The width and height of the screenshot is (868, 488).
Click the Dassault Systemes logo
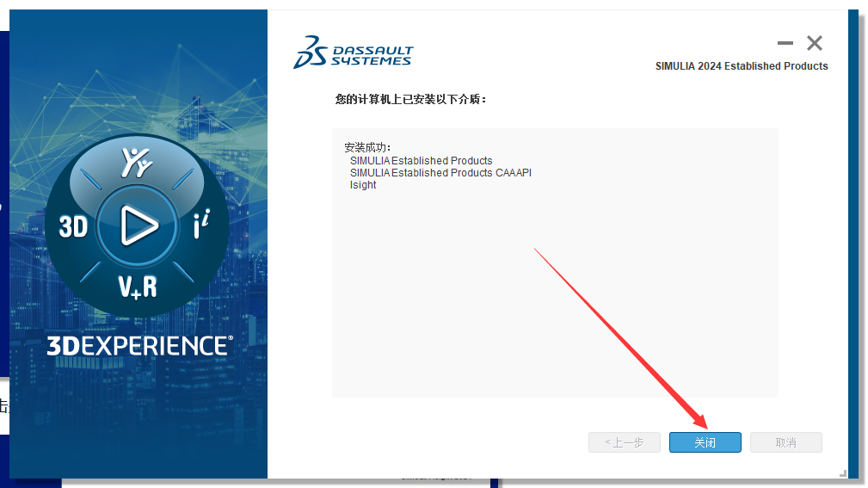(354, 52)
